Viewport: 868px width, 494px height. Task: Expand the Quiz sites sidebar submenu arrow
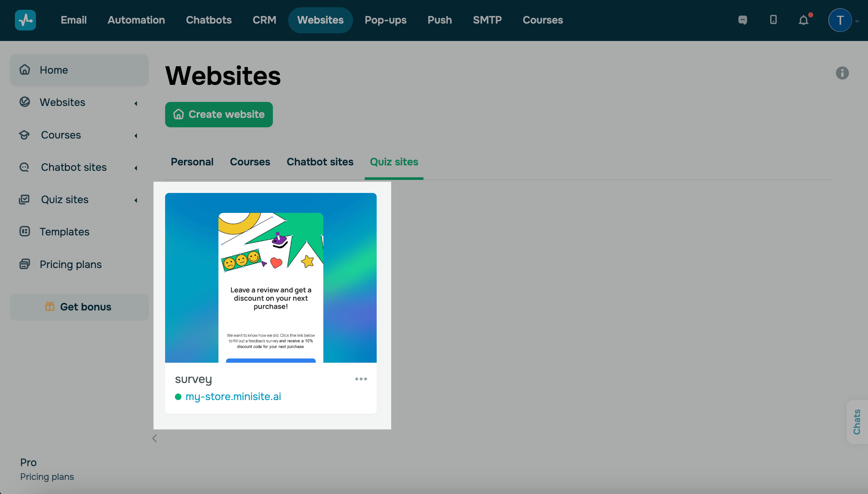click(136, 200)
